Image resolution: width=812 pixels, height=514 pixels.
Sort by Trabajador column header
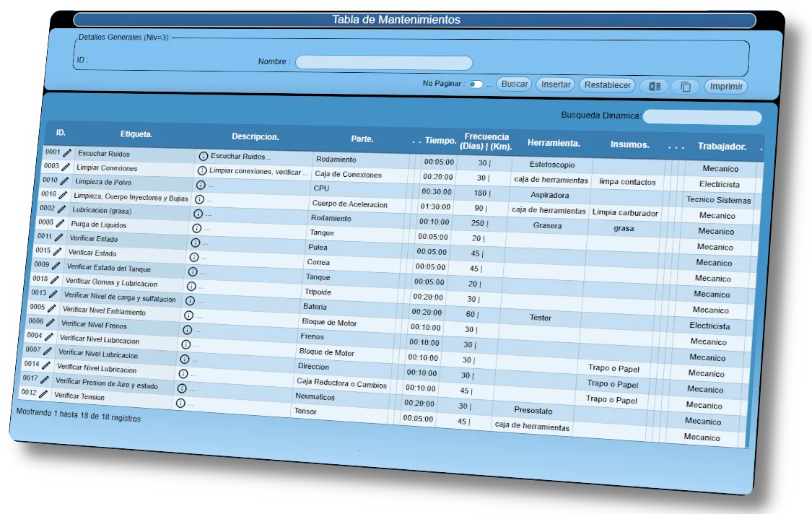pyautogui.click(x=722, y=147)
